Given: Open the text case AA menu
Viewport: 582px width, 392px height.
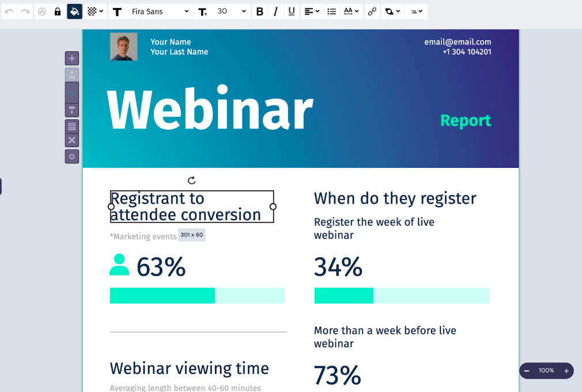Looking at the screenshot, I should point(351,12).
